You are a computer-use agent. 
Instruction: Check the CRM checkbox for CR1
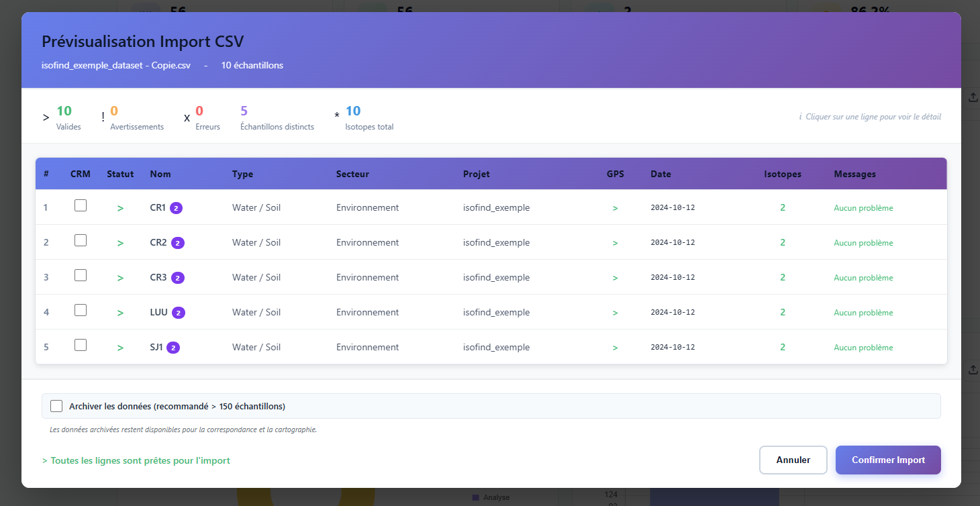(x=81, y=206)
